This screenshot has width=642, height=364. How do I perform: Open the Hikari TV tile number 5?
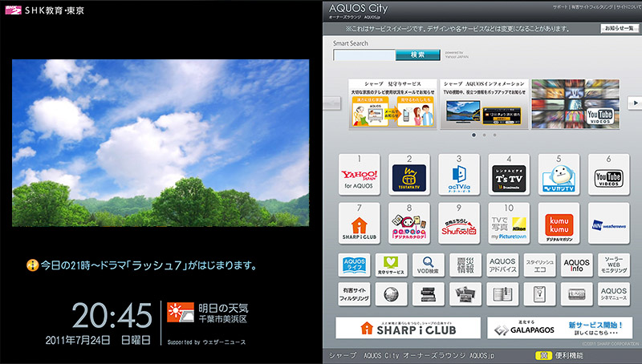click(559, 175)
